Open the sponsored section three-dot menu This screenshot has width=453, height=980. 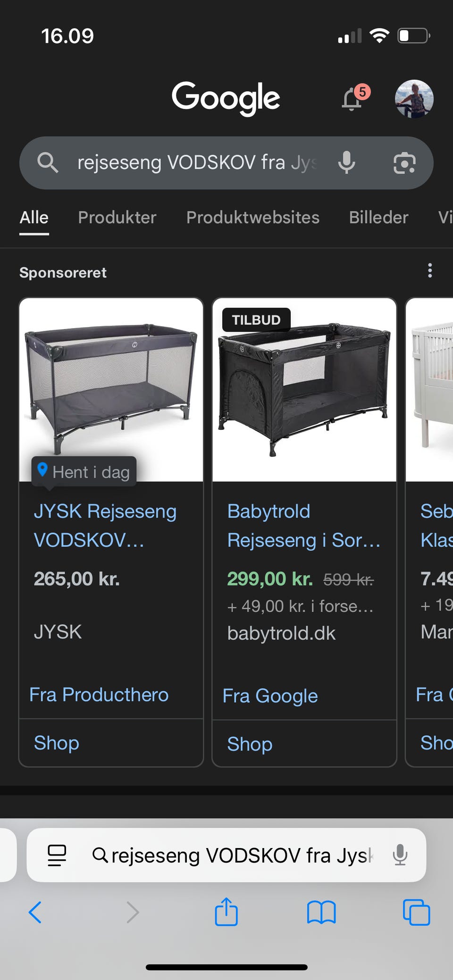click(429, 271)
